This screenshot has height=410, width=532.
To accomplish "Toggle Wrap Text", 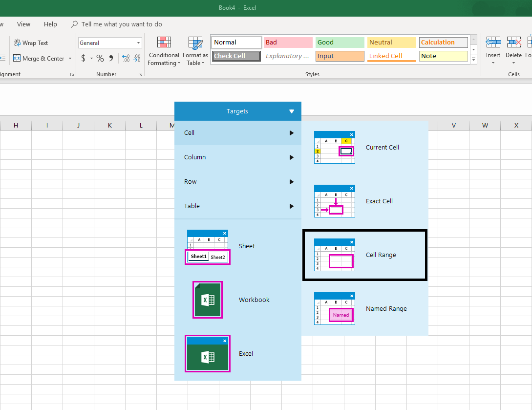I will 31,43.
